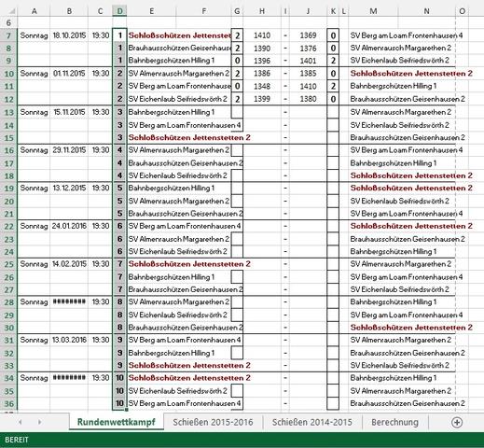Screen dimensions: 484x448
Task: Click Schloßschützen Jettenstetten 2 in row 33
Action: (x=189, y=365)
